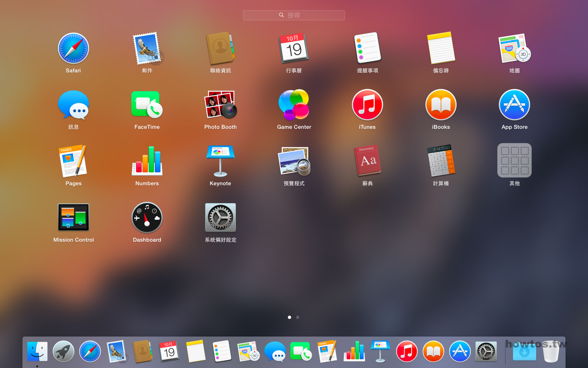Open the Calculator (計算機) app

pyautogui.click(x=441, y=162)
